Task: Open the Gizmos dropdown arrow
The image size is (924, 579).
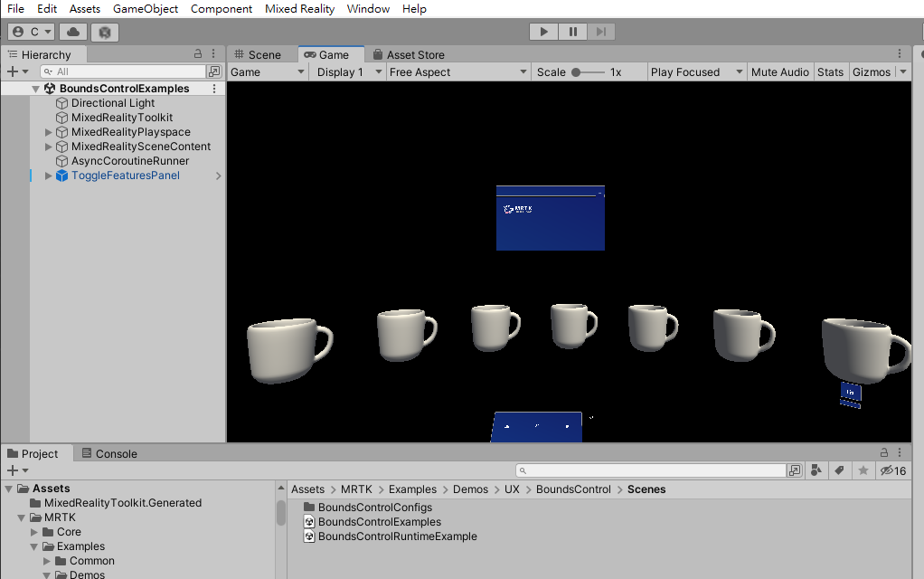Action: [x=903, y=72]
